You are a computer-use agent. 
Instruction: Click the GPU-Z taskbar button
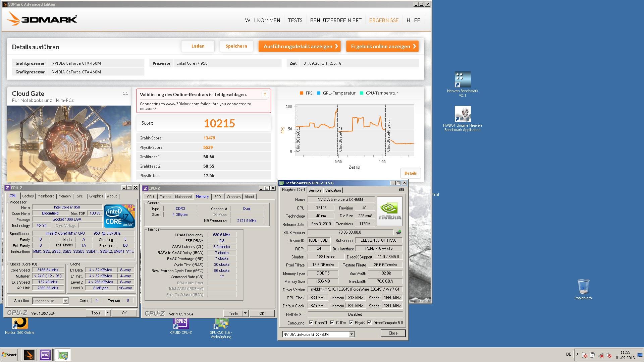pyautogui.click(x=63, y=355)
